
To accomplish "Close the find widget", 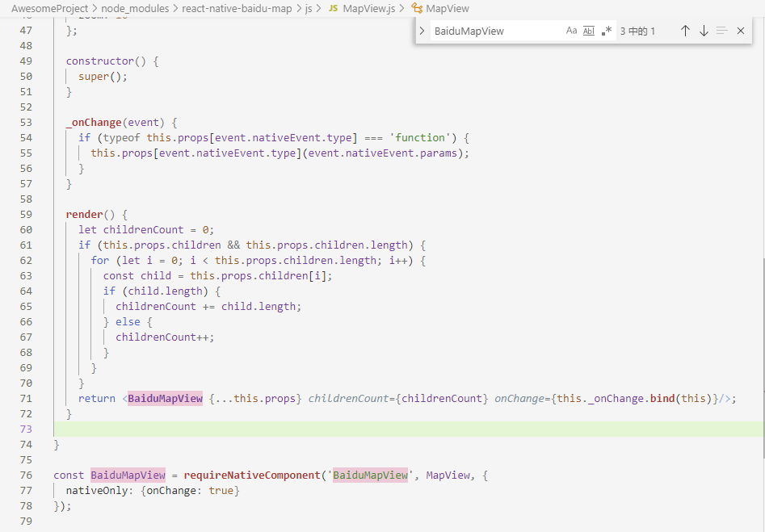I will tap(740, 30).
